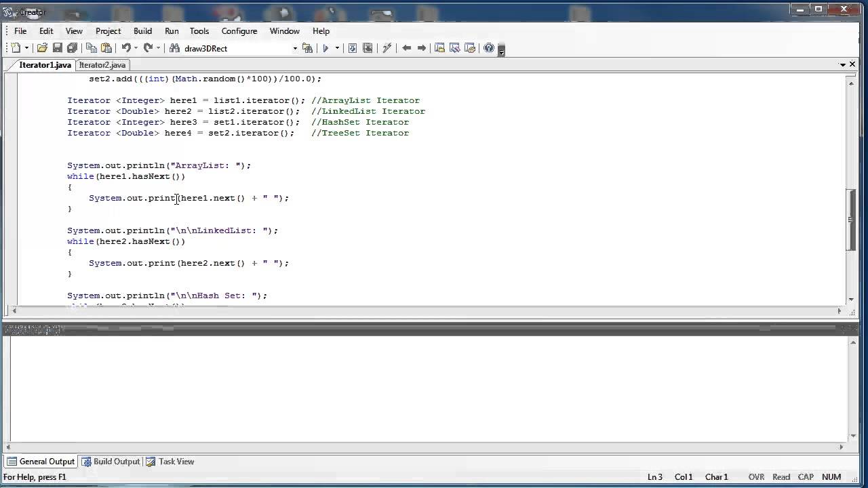
Task: Click the 'Char 1' status bar entry
Action: [x=716, y=477]
